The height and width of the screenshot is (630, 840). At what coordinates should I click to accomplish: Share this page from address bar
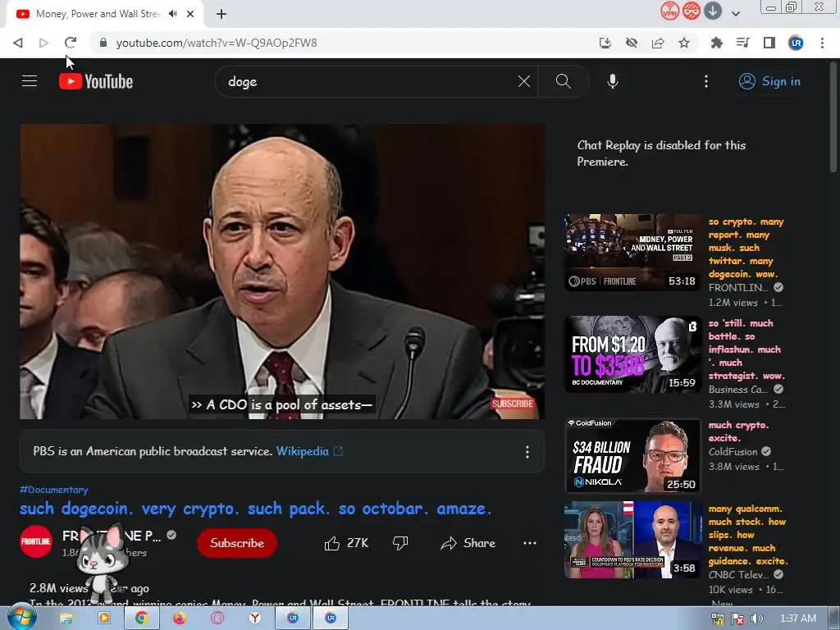pyautogui.click(x=658, y=43)
